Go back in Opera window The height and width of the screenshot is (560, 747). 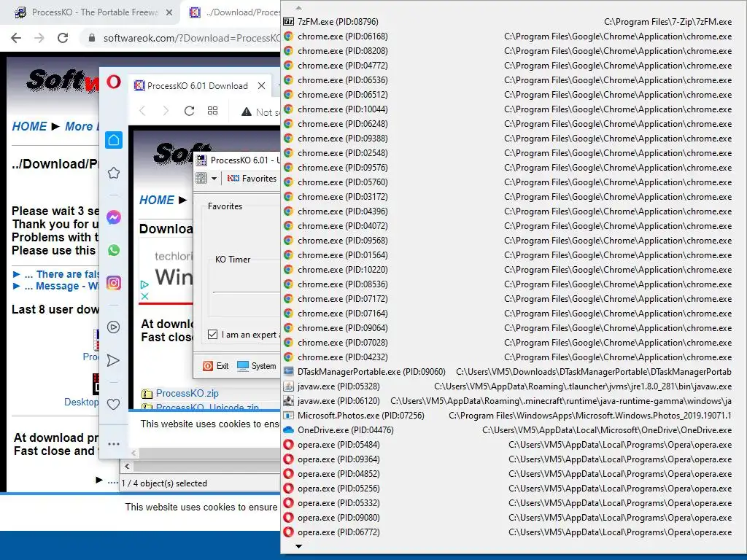click(142, 111)
